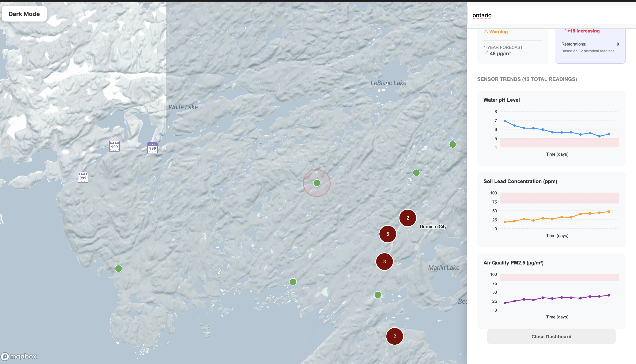The image size is (636, 364).
Task: Toggle Dark Mode for the map
Action: [24, 14]
